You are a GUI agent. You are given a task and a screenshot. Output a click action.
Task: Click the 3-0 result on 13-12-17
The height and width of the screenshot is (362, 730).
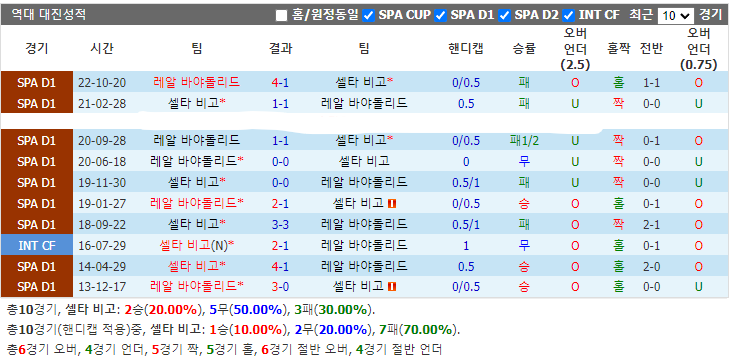(x=280, y=287)
